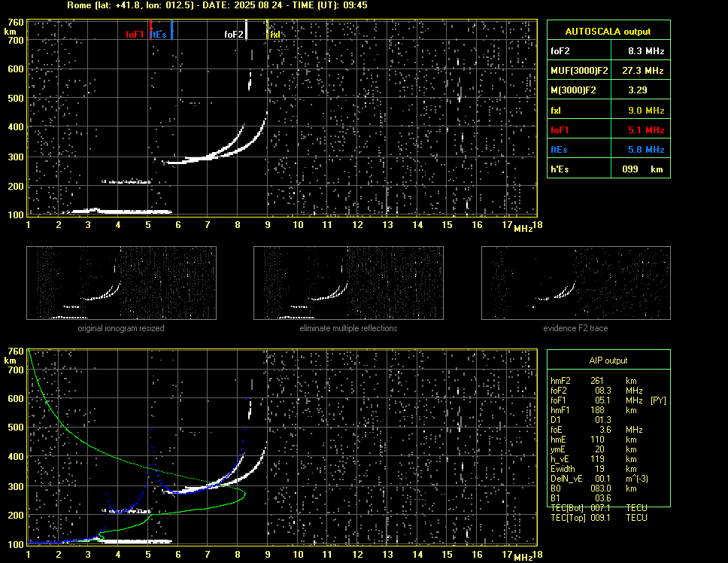This screenshot has height=563, width=728.
Task: Select the foF2 8.3 MHz value
Action: click(646, 51)
